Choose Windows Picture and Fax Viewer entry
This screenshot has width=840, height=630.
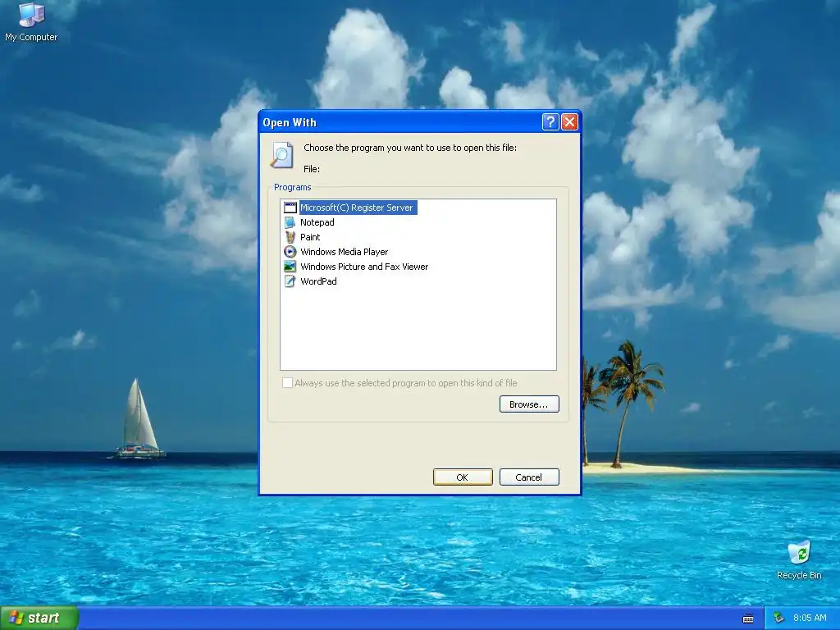tap(364, 267)
